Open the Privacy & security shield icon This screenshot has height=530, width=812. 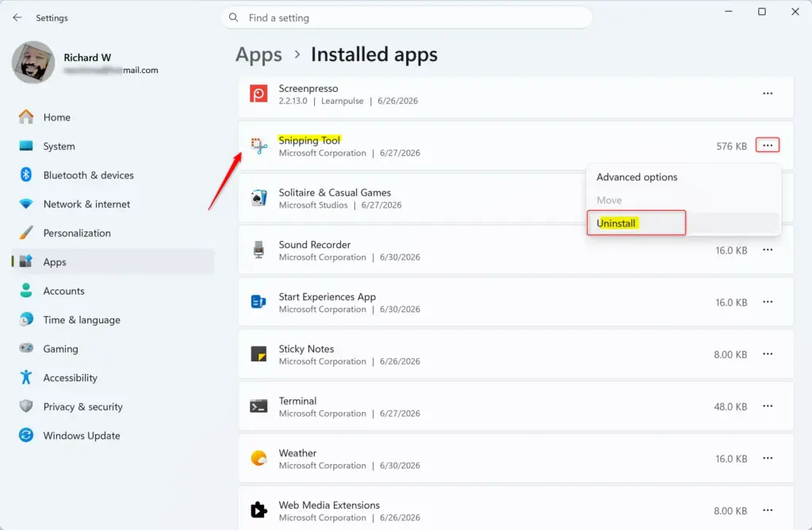[26, 406]
